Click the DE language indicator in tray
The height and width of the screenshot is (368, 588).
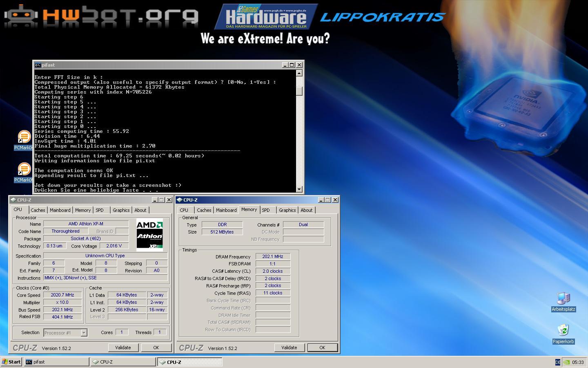(x=558, y=362)
